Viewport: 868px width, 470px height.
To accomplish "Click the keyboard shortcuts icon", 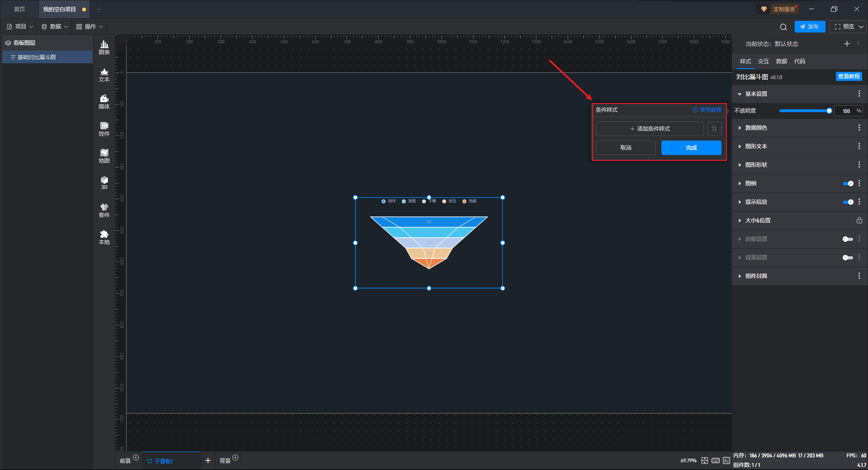I will click(716, 461).
